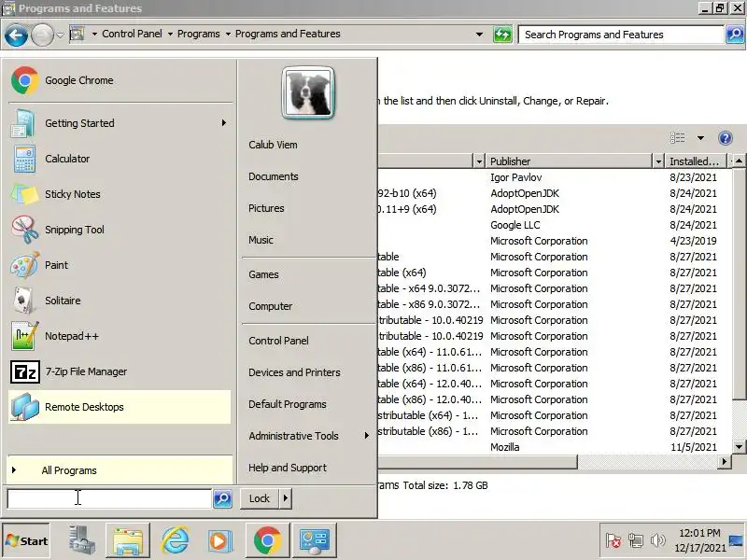Open the Calub Viem user folder
Screen dimensions: 747x560
[273, 145]
